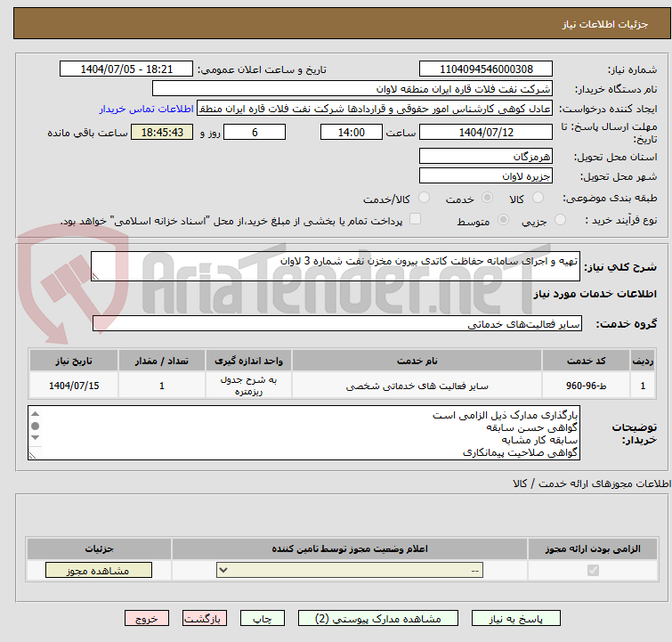The height and width of the screenshot is (642, 672).
Task: Click the اطلاعات خدمات مورد نیاز heading
Action: click(595, 294)
